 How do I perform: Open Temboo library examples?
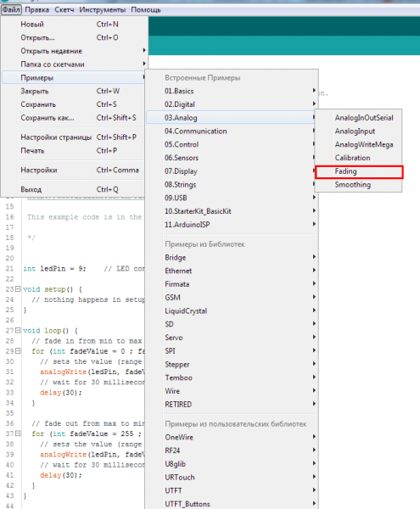(x=232, y=378)
